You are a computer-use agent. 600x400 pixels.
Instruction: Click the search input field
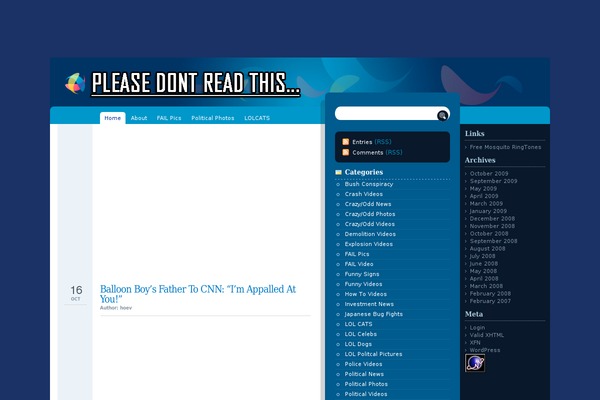click(386, 114)
